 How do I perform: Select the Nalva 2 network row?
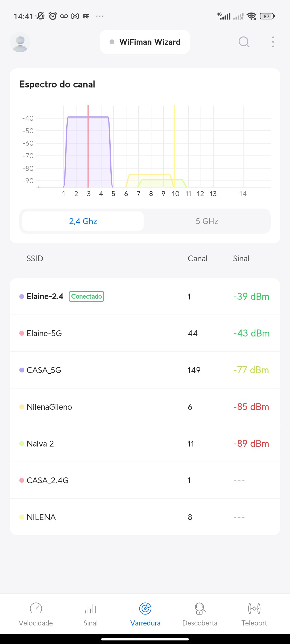click(x=145, y=444)
